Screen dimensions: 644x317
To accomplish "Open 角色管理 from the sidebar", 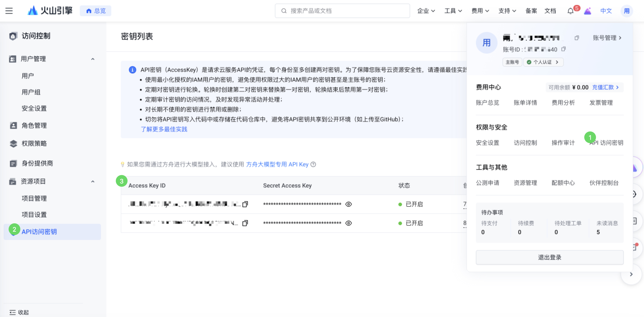I will pyautogui.click(x=34, y=125).
